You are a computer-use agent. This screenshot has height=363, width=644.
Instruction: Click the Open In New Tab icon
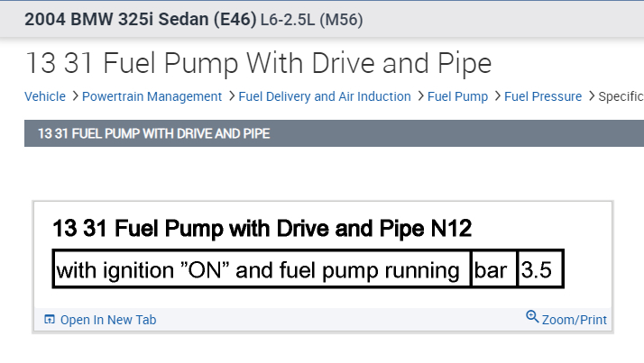(50, 320)
